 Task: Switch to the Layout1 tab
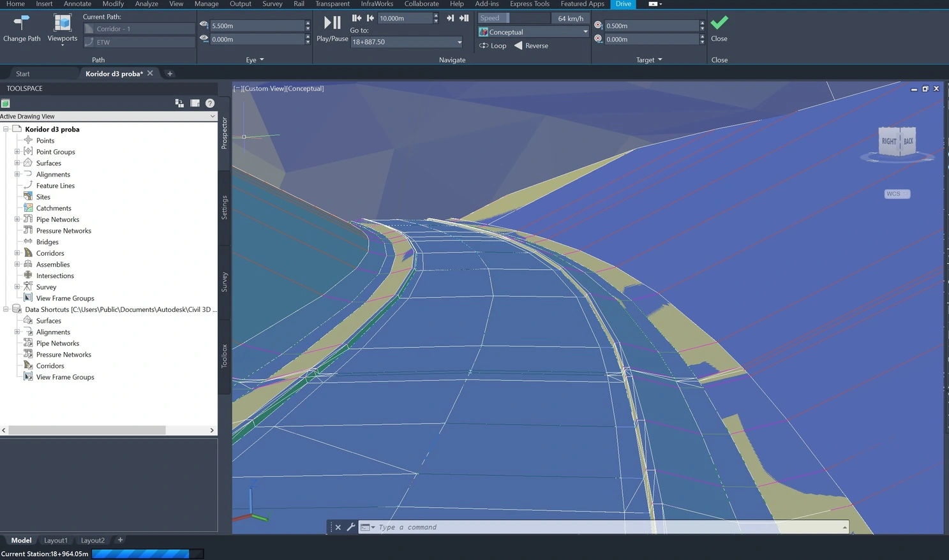[56, 540]
